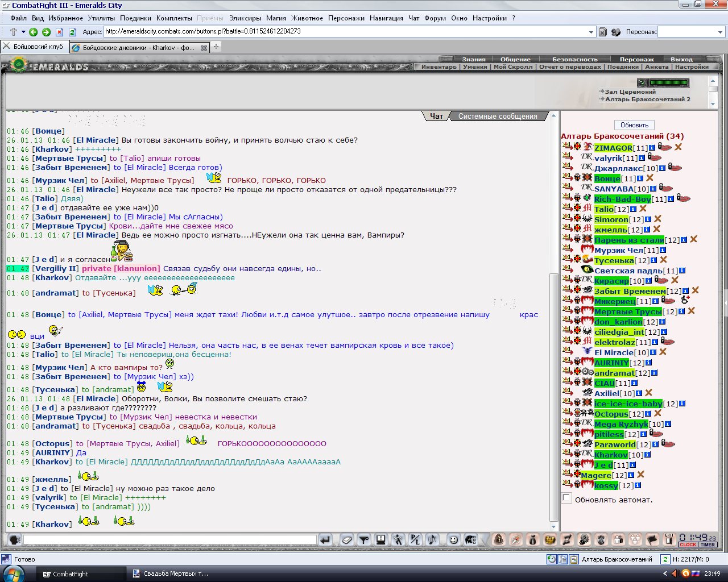Click the speech head icon left of chat input
Image resolution: width=728 pixels, height=582 pixels.
[x=15, y=540]
